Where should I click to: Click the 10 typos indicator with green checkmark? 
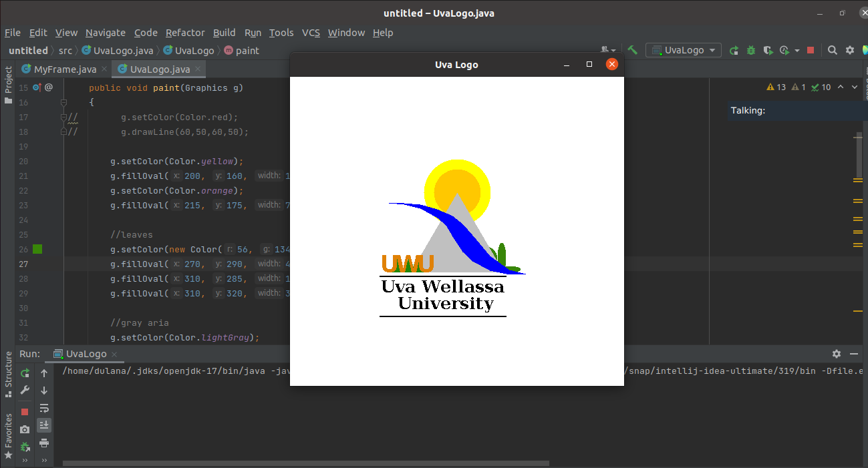click(x=821, y=87)
